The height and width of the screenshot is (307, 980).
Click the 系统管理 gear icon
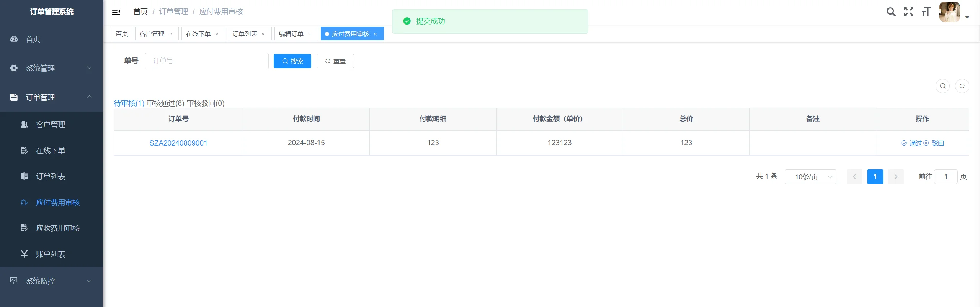pos(14,68)
